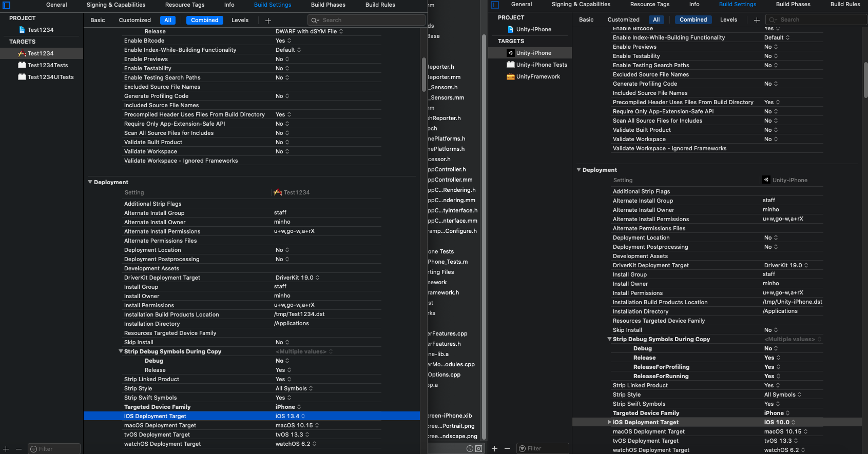Select Levels view in left window
Image resolution: width=868 pixels, height=454 pixels.
[240, 20]
